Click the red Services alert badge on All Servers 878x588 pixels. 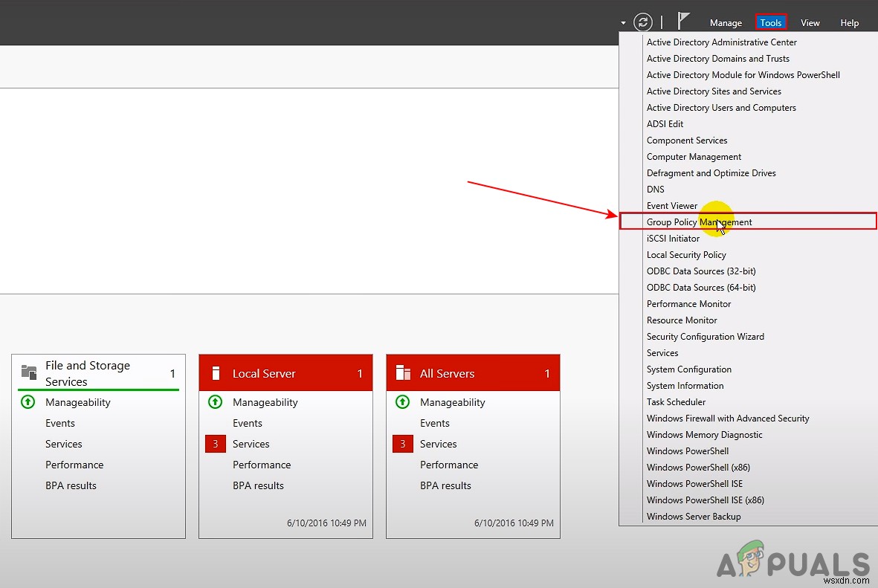point(402,444)
